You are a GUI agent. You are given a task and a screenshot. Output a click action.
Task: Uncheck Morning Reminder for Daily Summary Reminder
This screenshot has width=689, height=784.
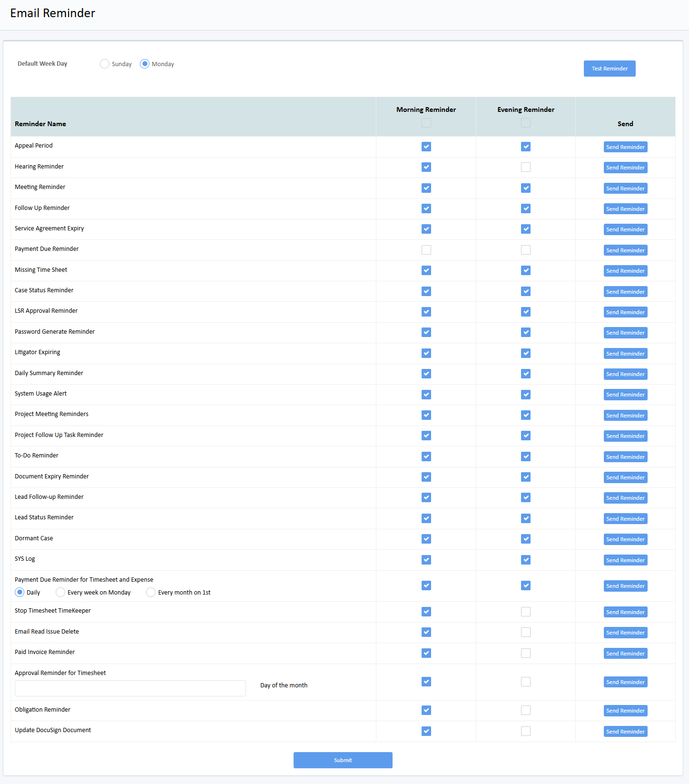pos(426,374)
